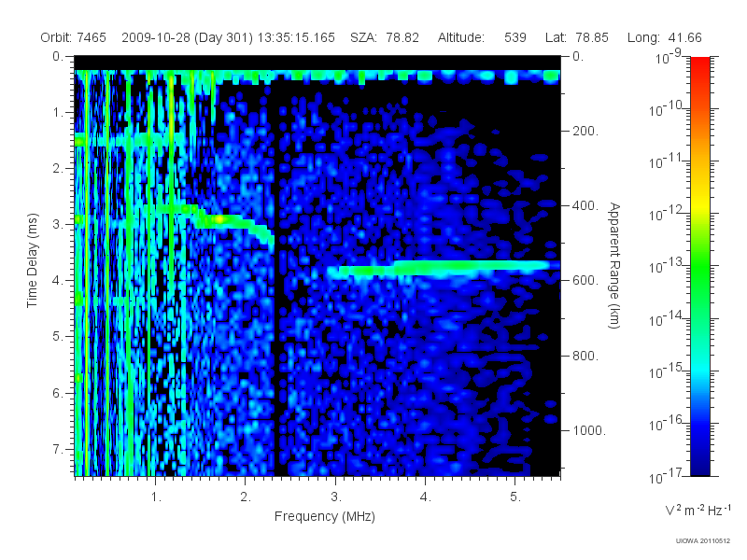Click the 'SZA: 78.82' value
This screenshot has width=747, height=560.
coord(385,37)
